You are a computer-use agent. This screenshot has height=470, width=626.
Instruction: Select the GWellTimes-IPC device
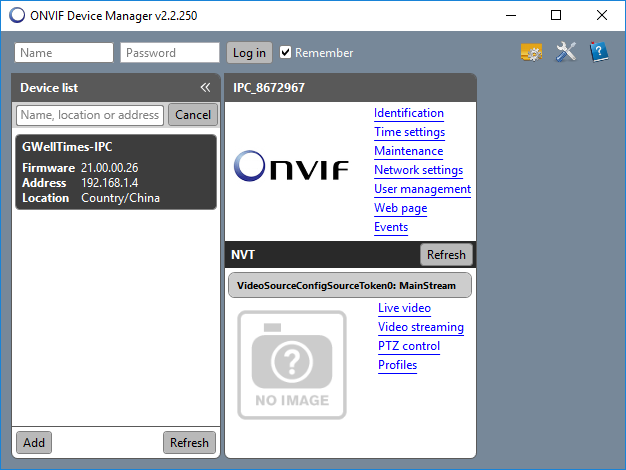(117, 172)
